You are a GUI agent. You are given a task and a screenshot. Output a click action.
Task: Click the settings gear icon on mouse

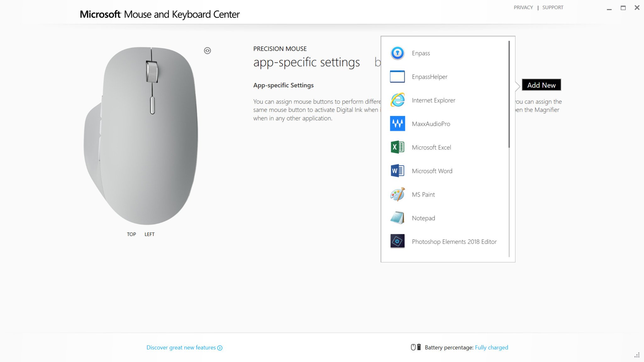click(x=208, y=50)
